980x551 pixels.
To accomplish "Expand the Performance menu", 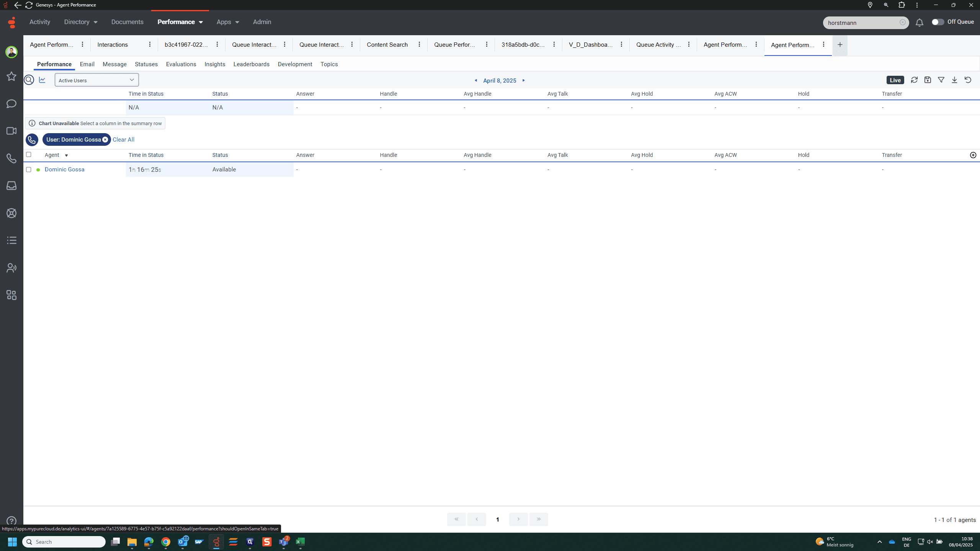I will point(180,22).
